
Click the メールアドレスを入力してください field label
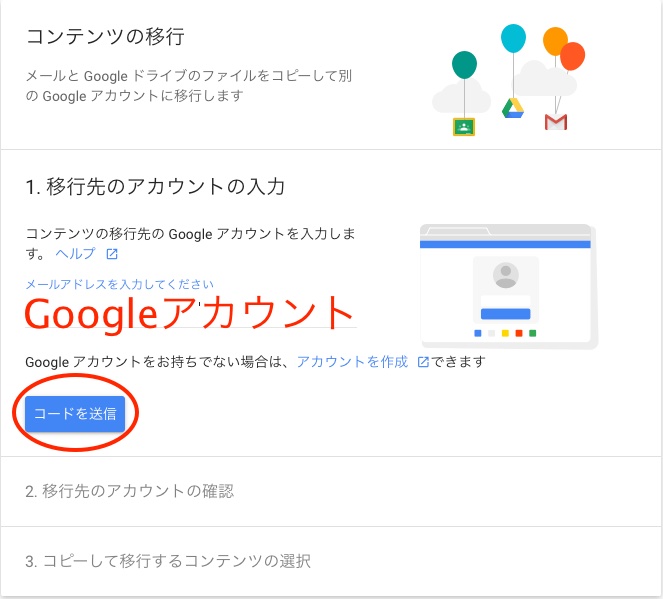[120, 284]
